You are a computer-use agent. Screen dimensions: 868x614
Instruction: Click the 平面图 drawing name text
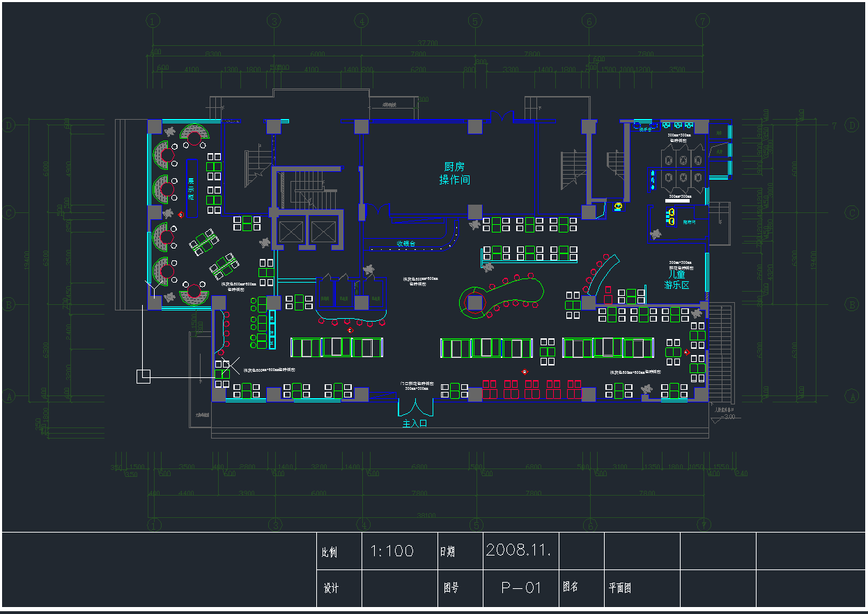(619, 588)
